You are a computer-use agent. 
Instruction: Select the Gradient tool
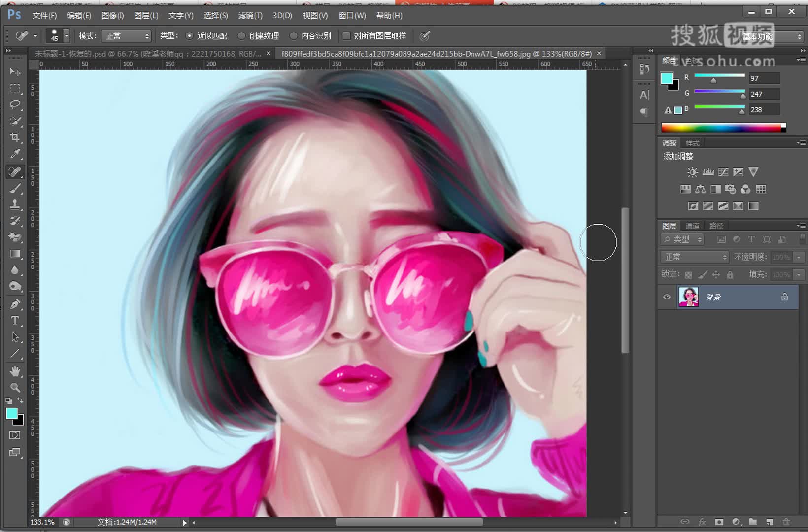coord(15,254)
